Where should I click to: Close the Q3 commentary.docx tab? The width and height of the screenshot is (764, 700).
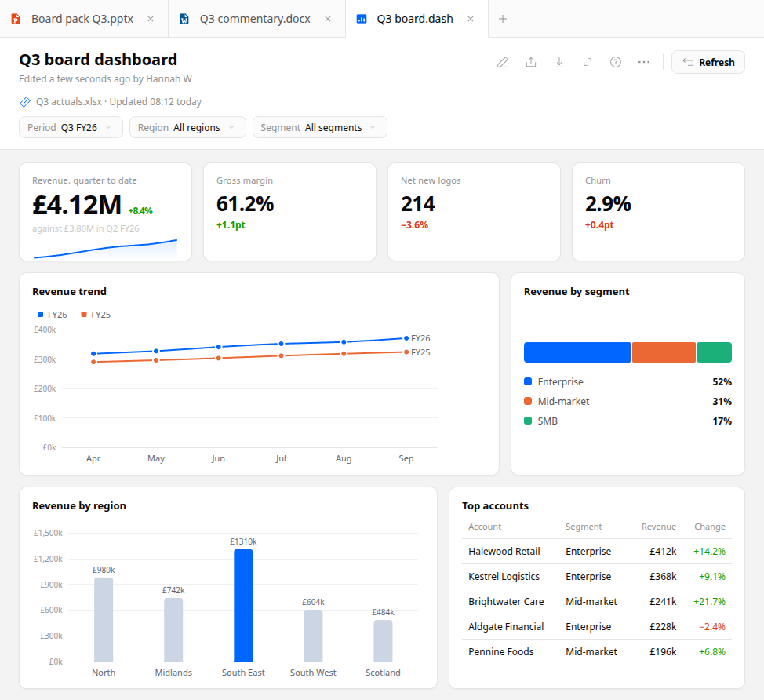(328, 19)
